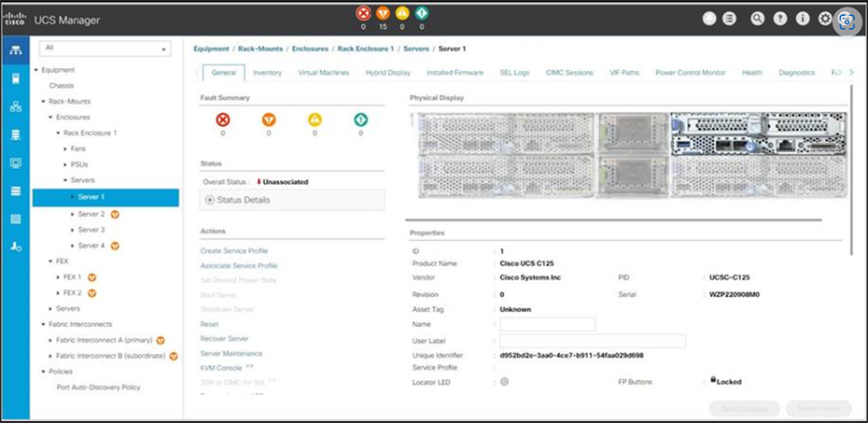Switch to the Virtual Machines tab
The width and height of the screenshot is (868, 423).
323,73
